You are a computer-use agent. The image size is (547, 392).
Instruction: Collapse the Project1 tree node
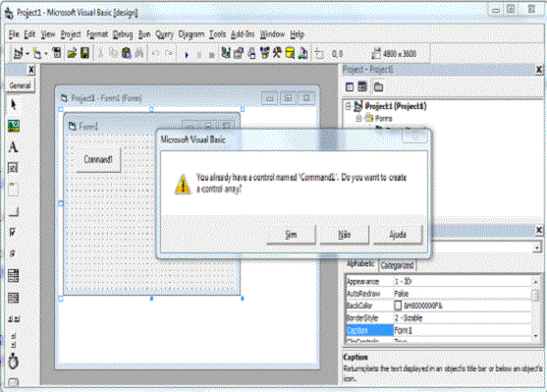(x=348, y=106)
